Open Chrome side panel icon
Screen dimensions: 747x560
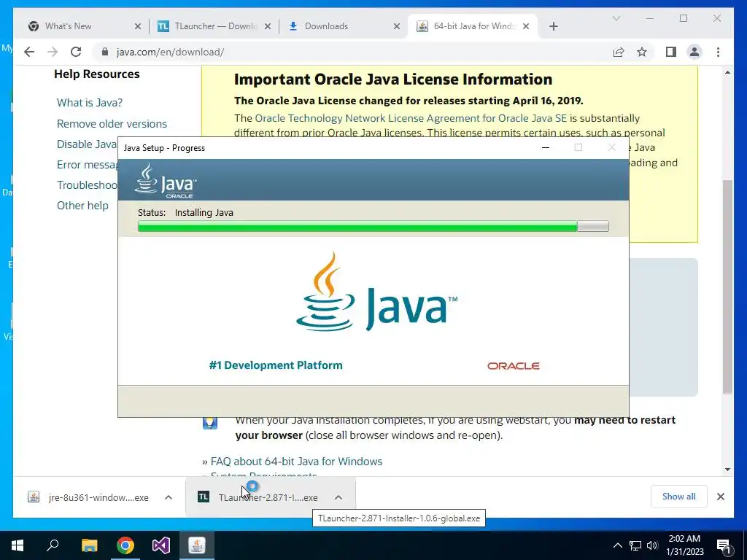pyautogui.click(x=671, y=52)
